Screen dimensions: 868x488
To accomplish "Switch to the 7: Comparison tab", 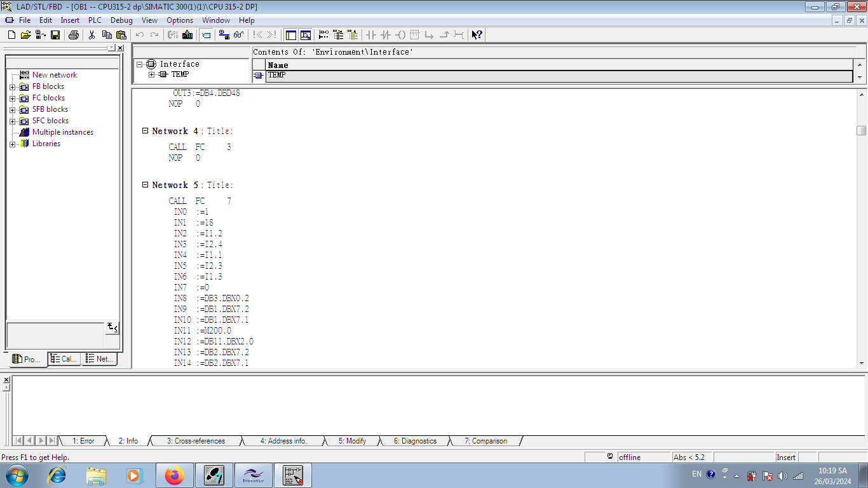I will click(x=485, y=441).
